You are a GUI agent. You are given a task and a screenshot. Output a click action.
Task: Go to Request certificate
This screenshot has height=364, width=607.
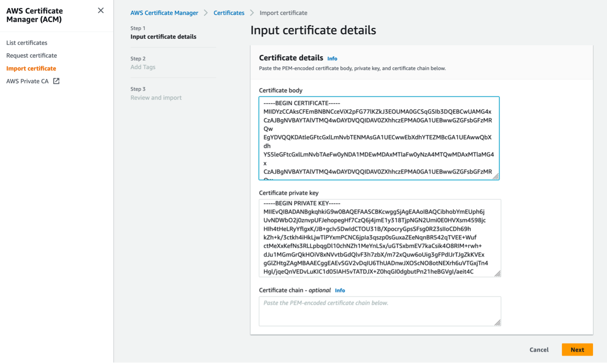coord(31,56)
